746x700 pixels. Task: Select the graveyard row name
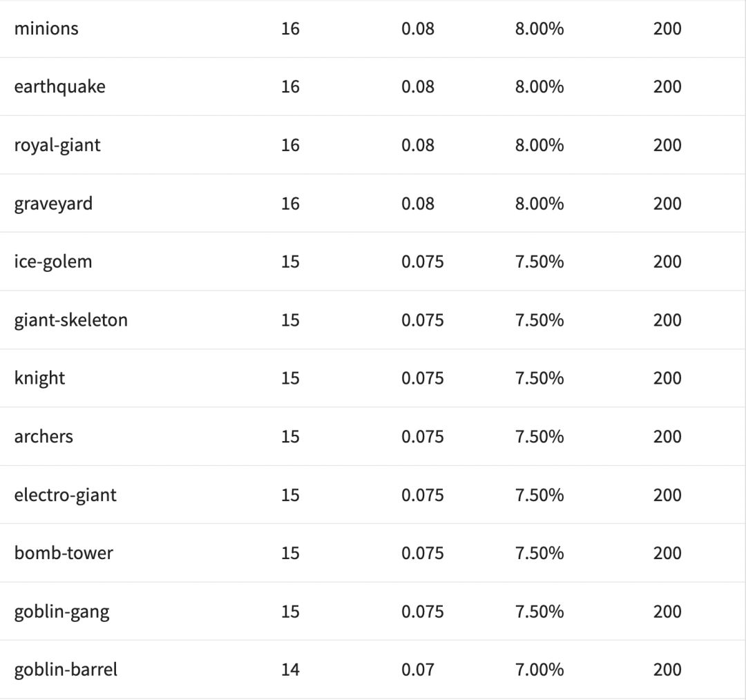[x=53, y=204]
